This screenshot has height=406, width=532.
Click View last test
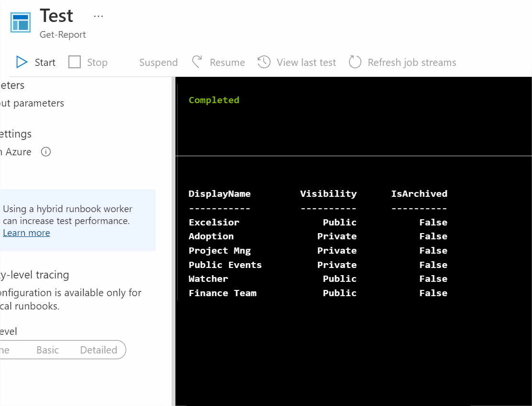click(306, 63)
